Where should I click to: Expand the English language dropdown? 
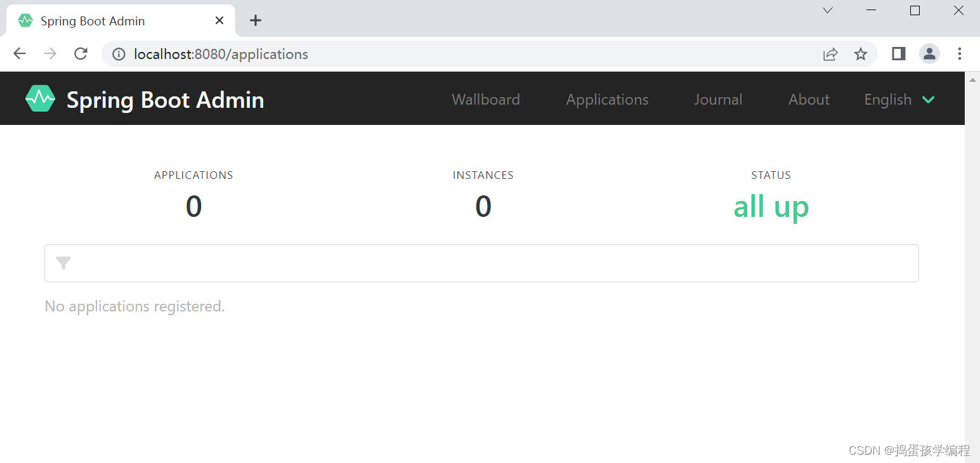click(x=899, y=100)
